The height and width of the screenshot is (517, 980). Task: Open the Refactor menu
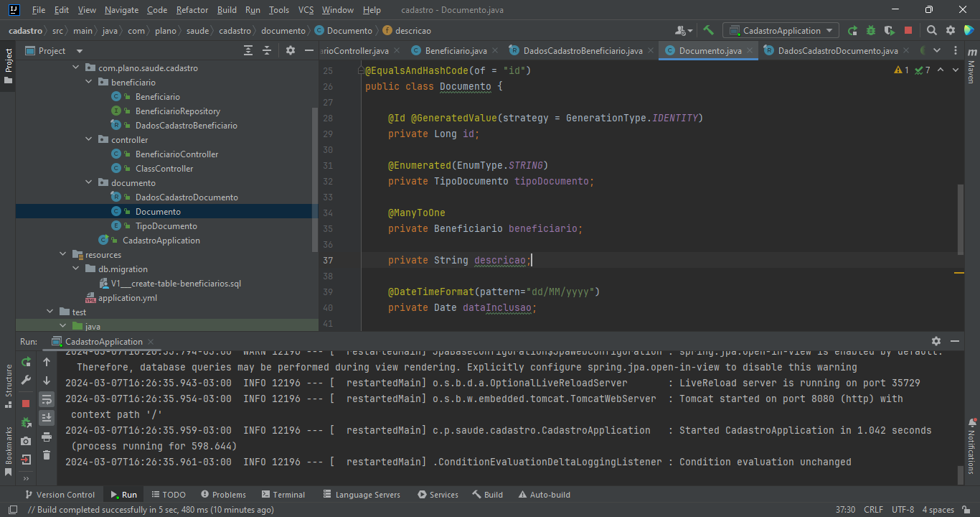[192, 10]
